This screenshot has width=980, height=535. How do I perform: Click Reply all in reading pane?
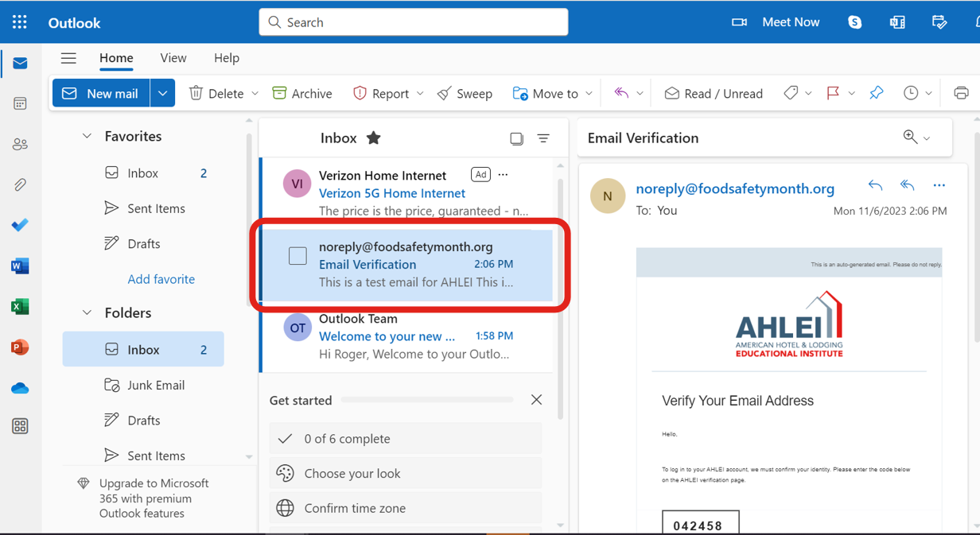coord(907,185)
